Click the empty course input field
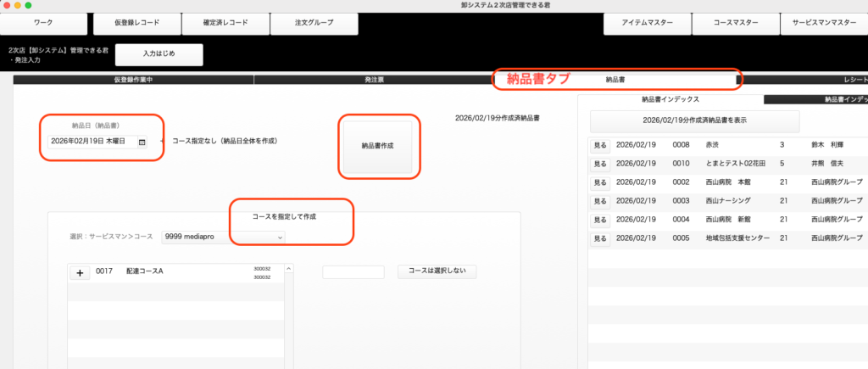 [353, 272]
